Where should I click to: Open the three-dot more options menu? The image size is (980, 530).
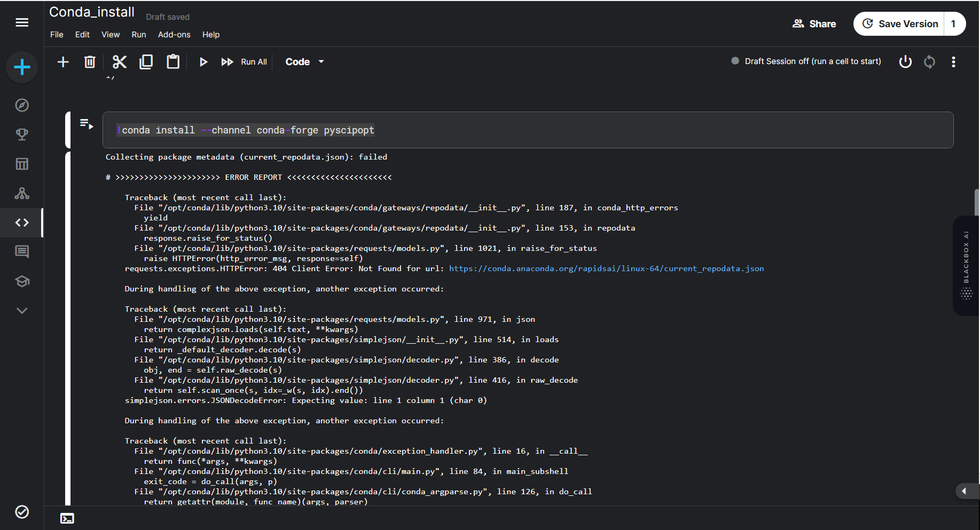pos(953,62)
